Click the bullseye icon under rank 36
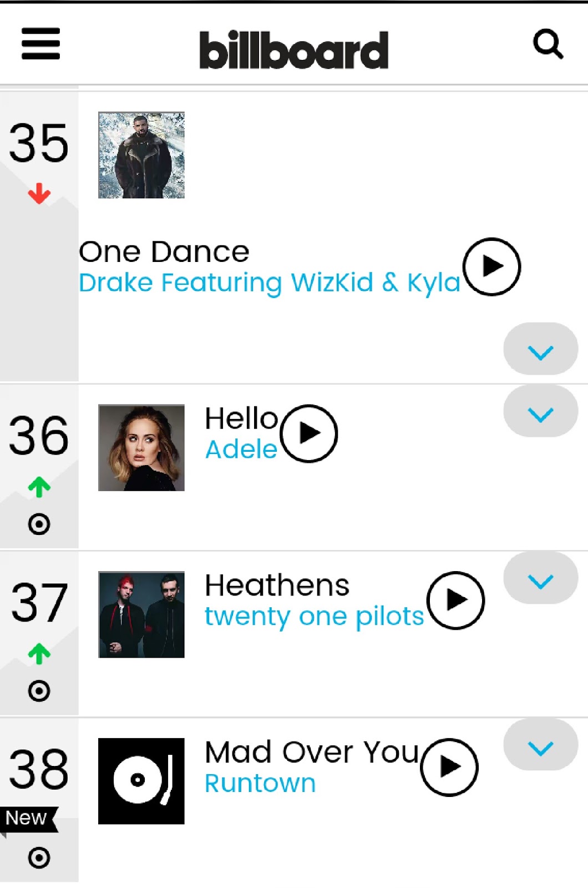588x888 pixels. (38, 522)
